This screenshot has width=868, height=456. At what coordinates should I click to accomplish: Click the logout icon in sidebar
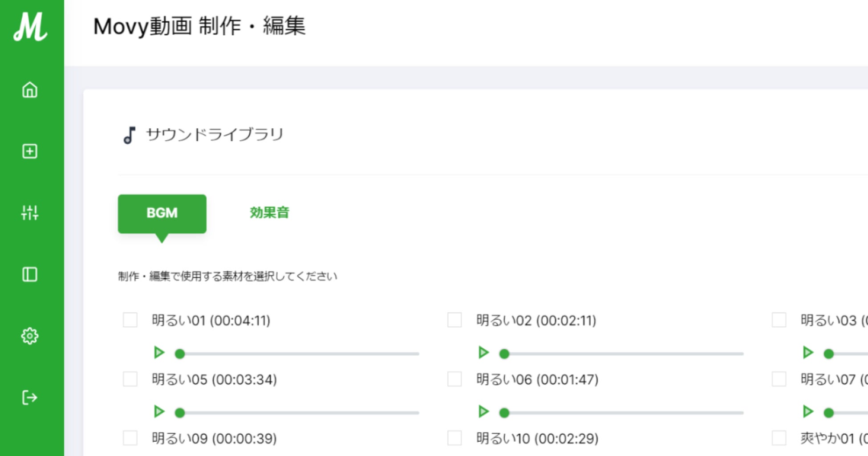click(30, 397)
